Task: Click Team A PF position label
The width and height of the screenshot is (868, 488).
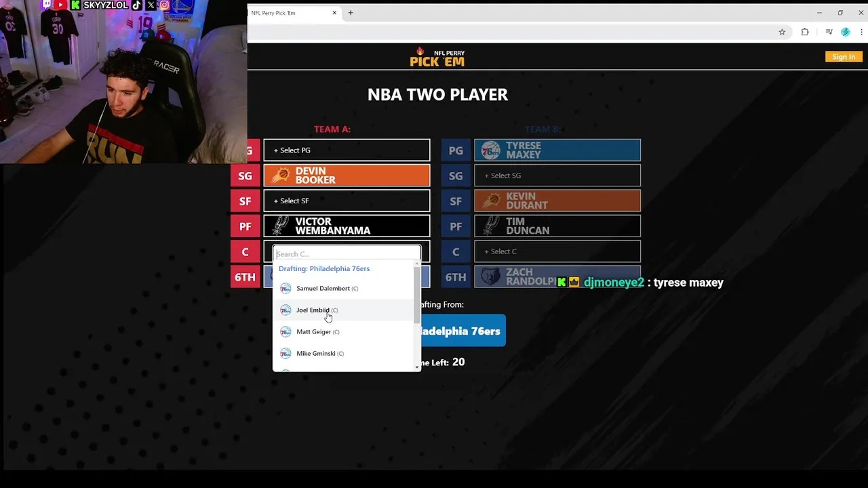Action: pyautogui.click(x=245, y=226)
